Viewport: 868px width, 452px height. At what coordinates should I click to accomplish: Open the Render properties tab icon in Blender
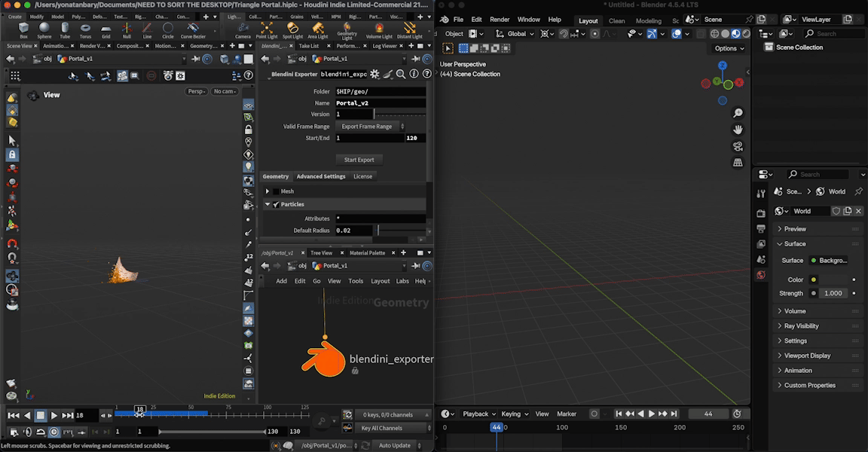click(x=761, y=213)
